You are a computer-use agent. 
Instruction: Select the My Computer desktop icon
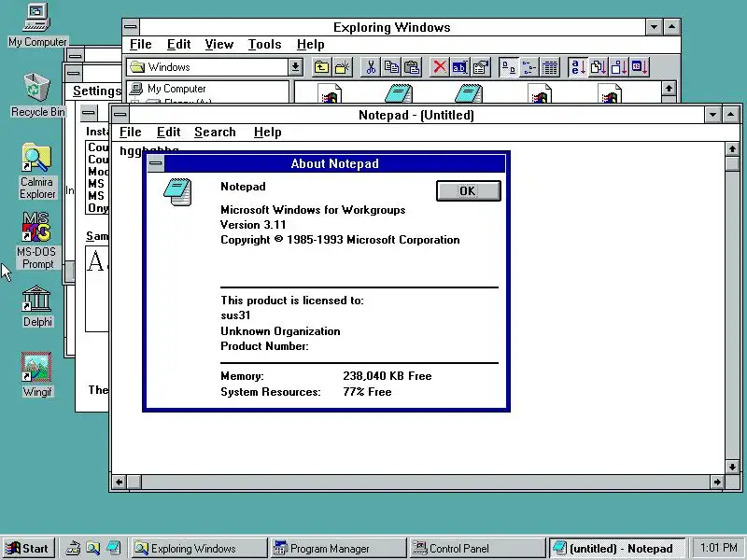37,25
